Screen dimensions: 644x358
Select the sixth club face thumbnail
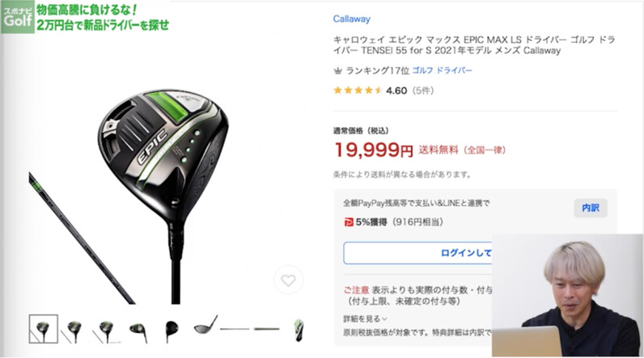point(205,325)
